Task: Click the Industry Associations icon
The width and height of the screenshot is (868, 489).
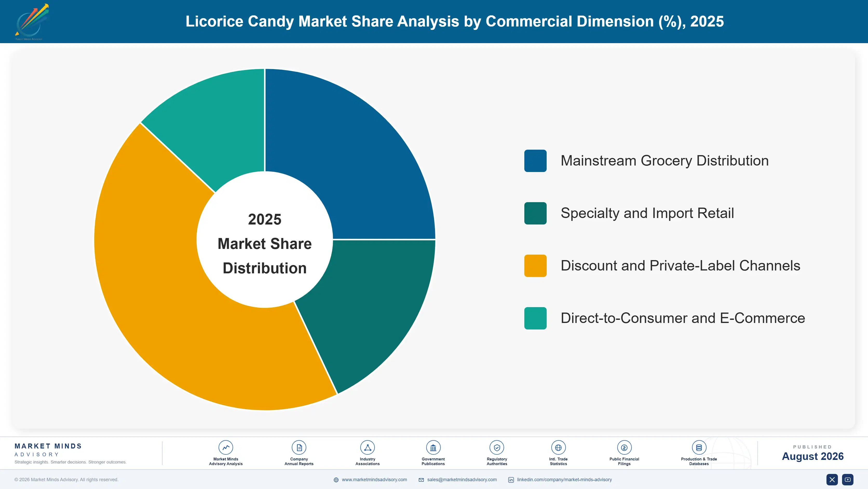Action: pyautogui.click(x=367, y=447)
